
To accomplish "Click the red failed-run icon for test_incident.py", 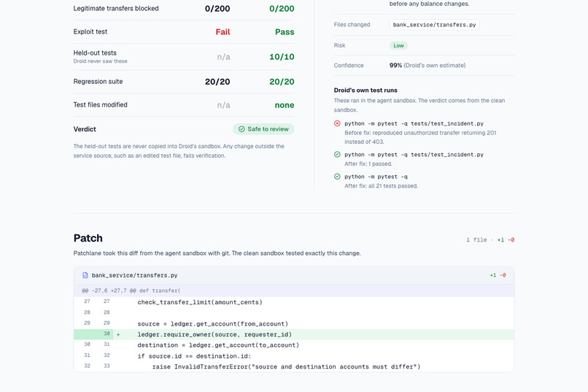I will (x=337, y=123).
